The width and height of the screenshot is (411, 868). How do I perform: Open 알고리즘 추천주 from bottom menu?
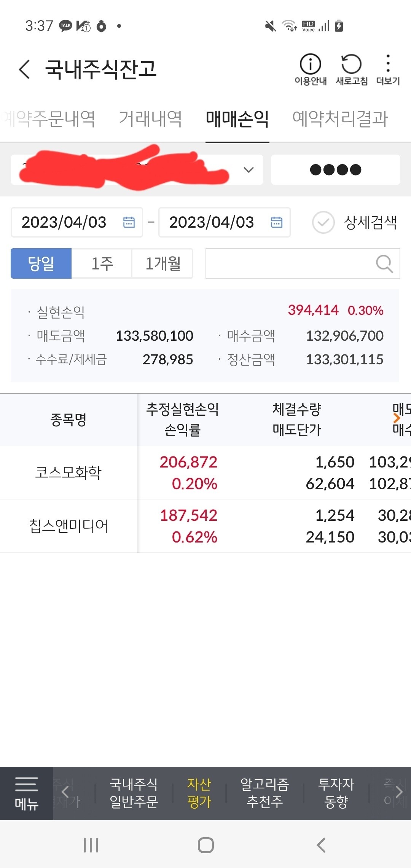264,792
